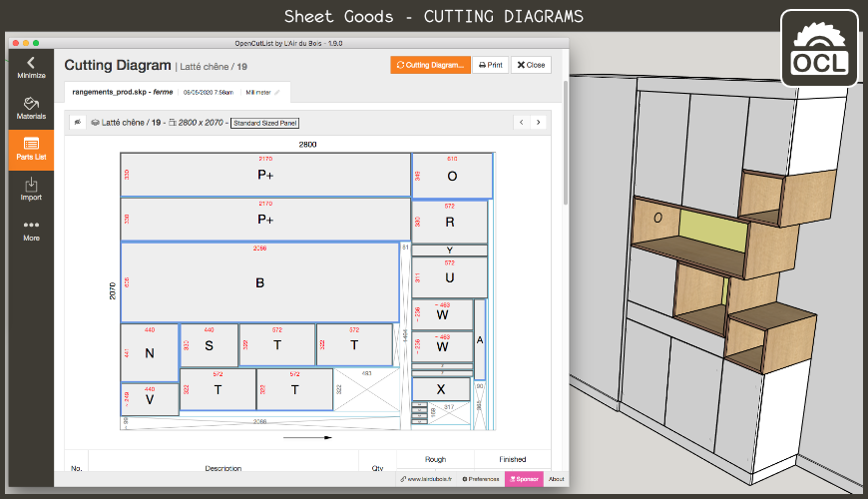Click the macOS red close dot
The image size is (868, 499).
(x=16, y=43)
